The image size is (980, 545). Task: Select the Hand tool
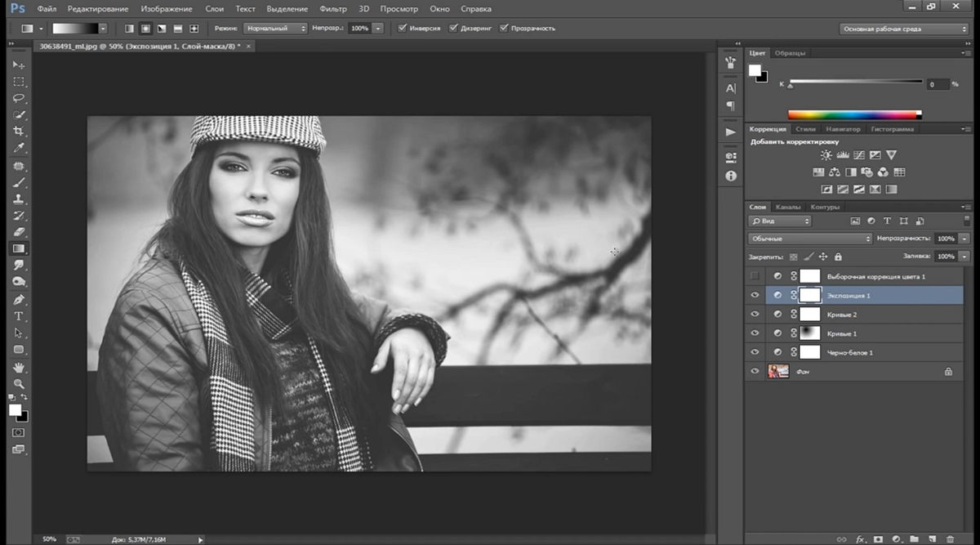click(18, 367)
